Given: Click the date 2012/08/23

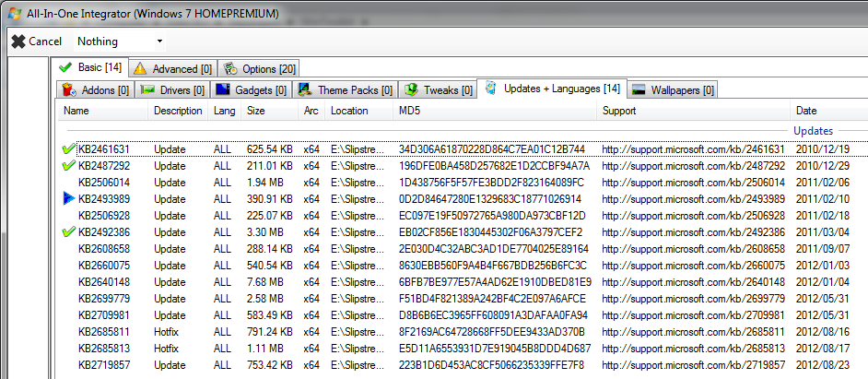Looking at the screenshot, I should click(x=823, y=365).
